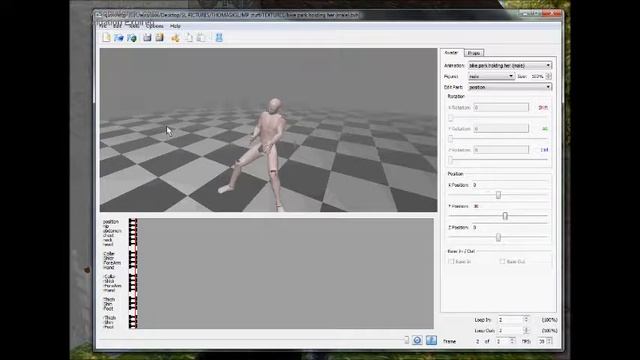Click the keyframe button beside play
Viewport: 640px width, 360px height.
(431, 340)
